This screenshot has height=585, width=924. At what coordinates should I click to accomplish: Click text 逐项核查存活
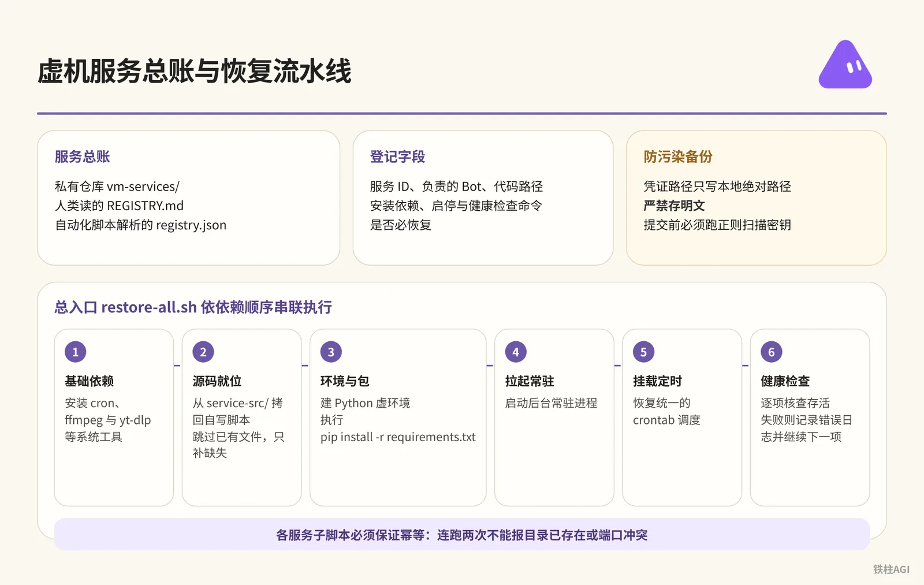coord(795,403)
